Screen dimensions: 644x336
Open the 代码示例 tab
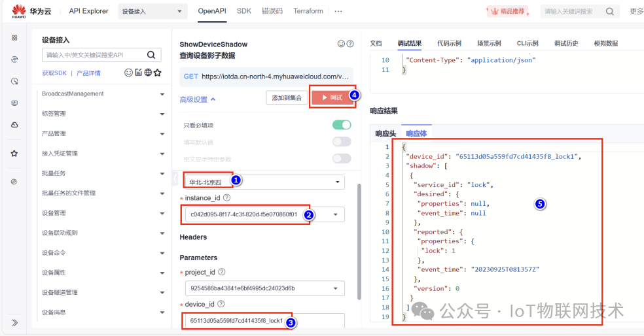(449, 43)
